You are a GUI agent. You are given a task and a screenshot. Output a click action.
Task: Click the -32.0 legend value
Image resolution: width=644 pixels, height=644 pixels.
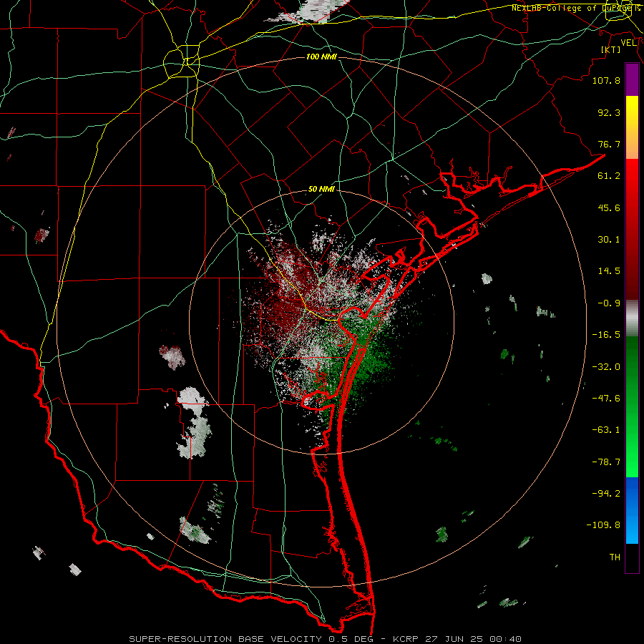point(606,367)
